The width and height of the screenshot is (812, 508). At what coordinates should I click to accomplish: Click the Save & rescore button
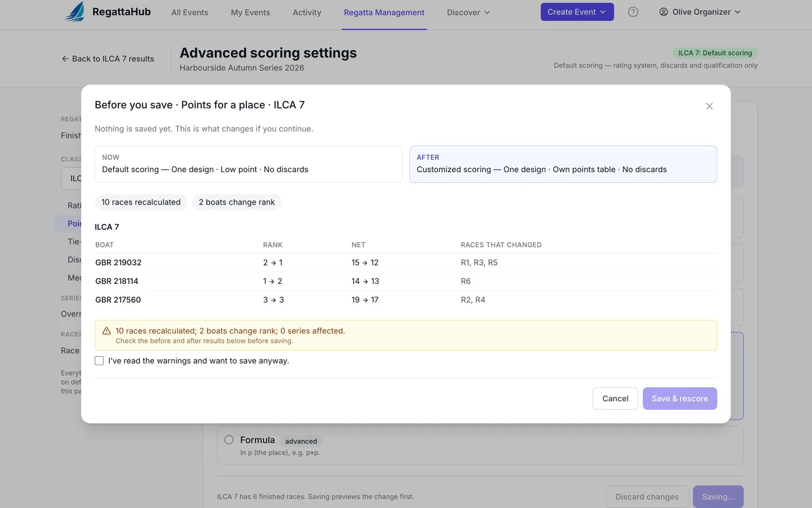click(679, 398)
